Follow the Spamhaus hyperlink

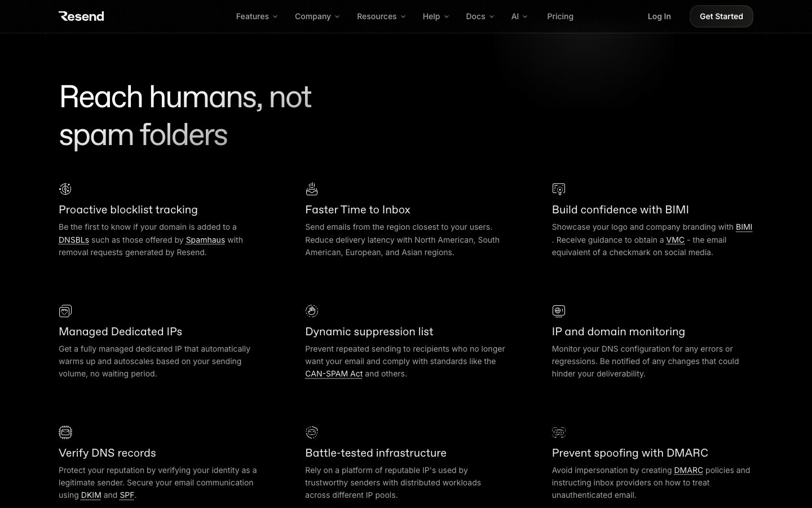205,240
